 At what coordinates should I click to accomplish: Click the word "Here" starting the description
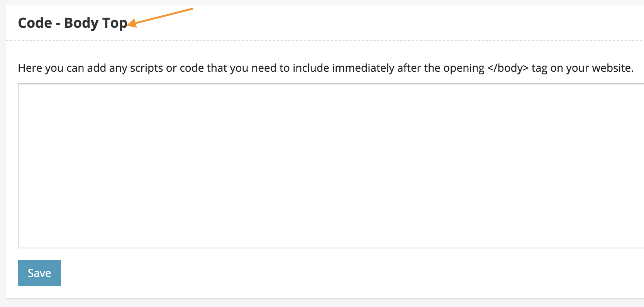point(30,68)
